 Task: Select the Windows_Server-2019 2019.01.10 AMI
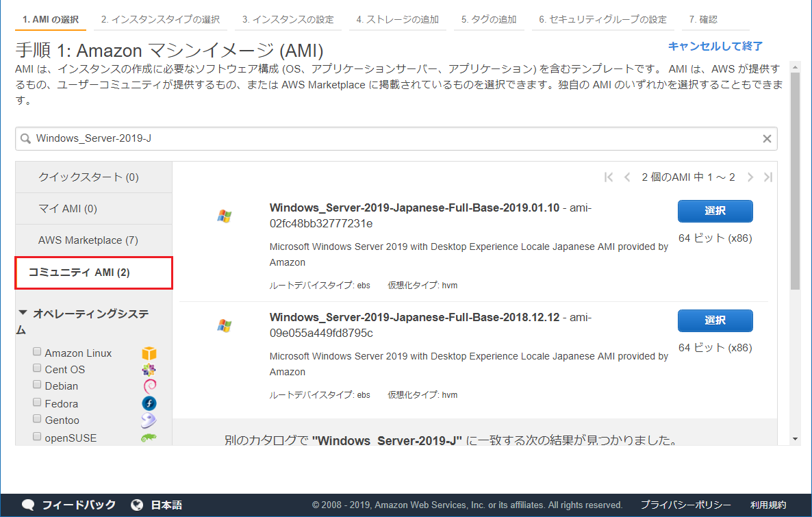[x=715, y=211]
